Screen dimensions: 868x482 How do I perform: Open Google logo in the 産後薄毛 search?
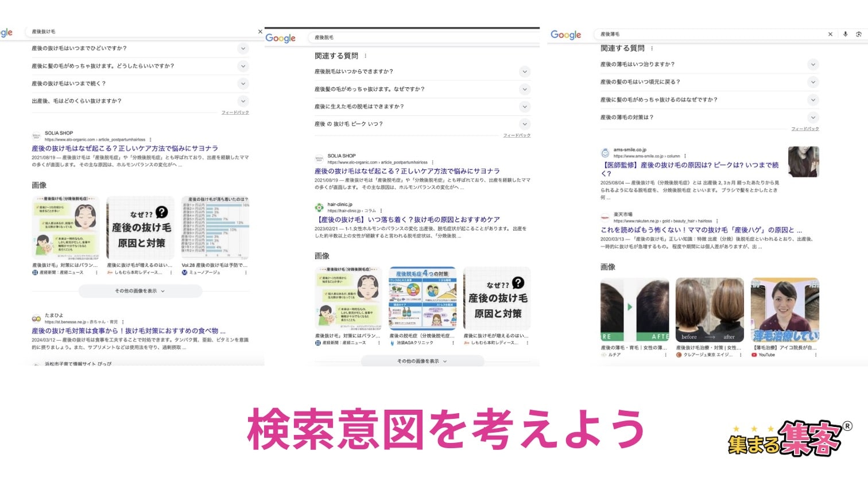[566, 35]
